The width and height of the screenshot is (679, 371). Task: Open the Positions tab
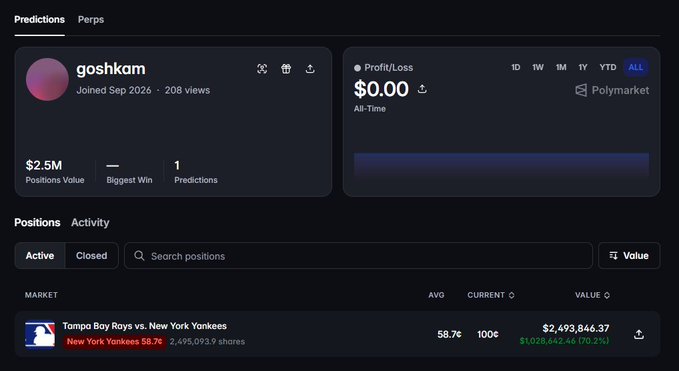[37, 223]
